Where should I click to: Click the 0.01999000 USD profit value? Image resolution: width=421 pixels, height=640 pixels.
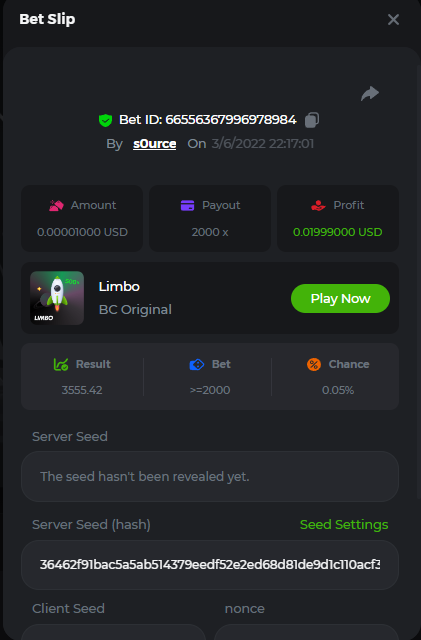click(338, 232)
